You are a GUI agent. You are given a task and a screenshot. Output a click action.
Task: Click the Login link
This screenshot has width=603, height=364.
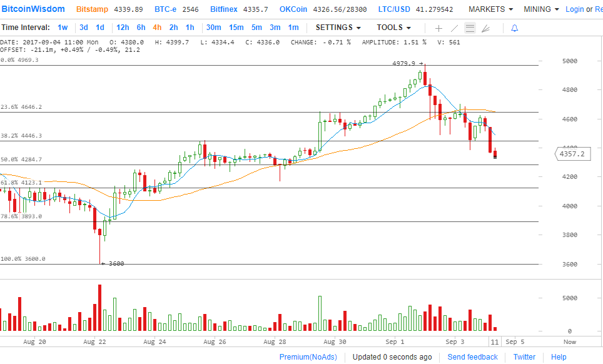coord(574,9)
